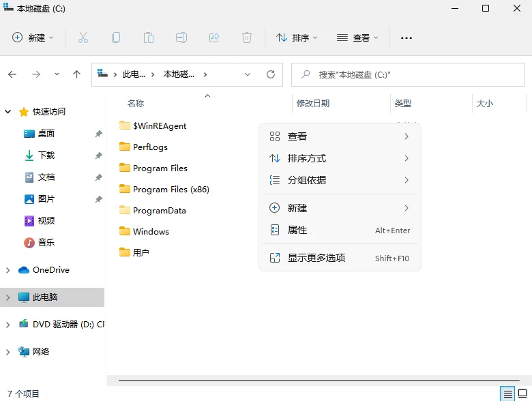
Task: Go up one level with Up arrow
Action: point(77,74)
